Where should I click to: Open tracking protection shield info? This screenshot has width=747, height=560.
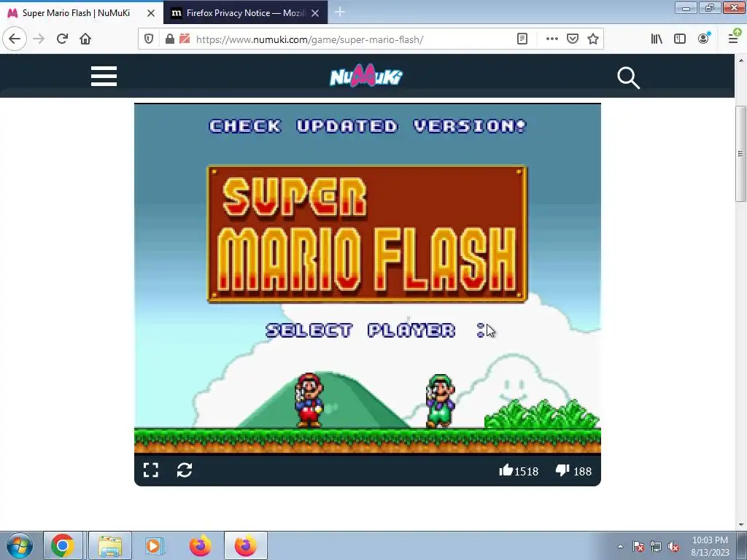click(149, 39)
